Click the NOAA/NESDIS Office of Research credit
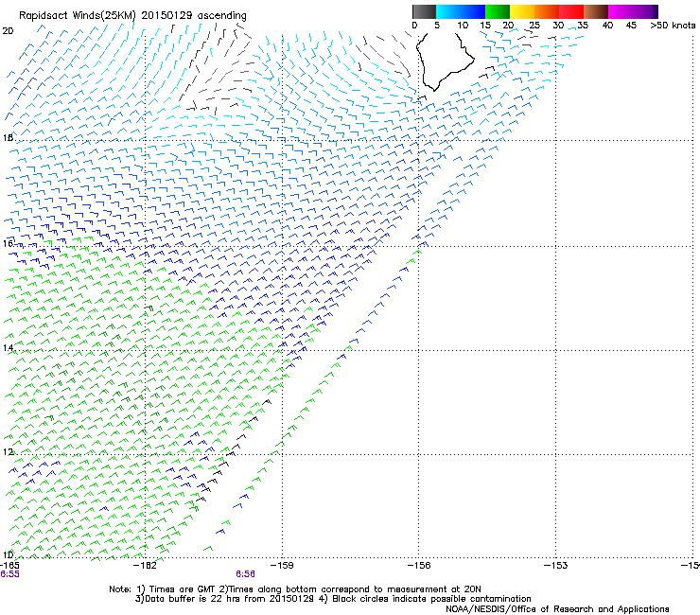Image resolution: width=700 pixels, height=615 pixels. click(557, 609)
